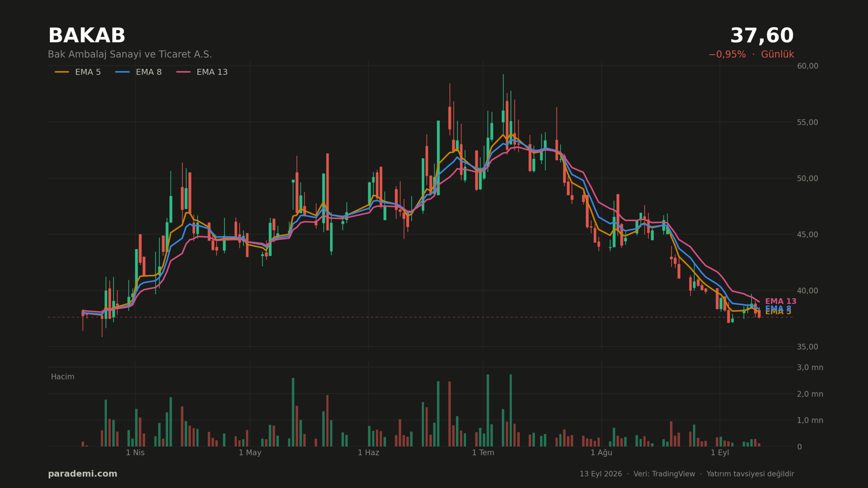Click the 1,0 mn volume axis label

pos(810,420)
